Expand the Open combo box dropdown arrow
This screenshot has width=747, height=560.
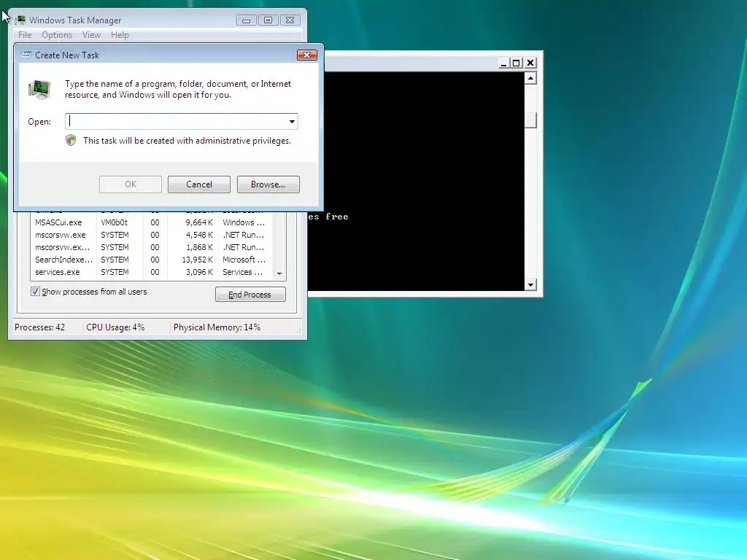click(x=292, y=122)
